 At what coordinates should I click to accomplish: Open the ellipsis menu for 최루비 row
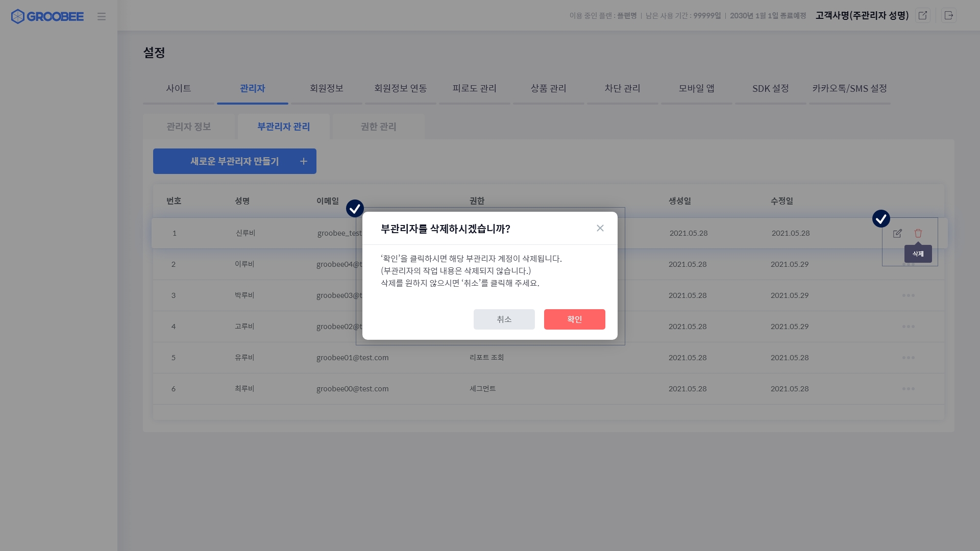coord(908,389)
